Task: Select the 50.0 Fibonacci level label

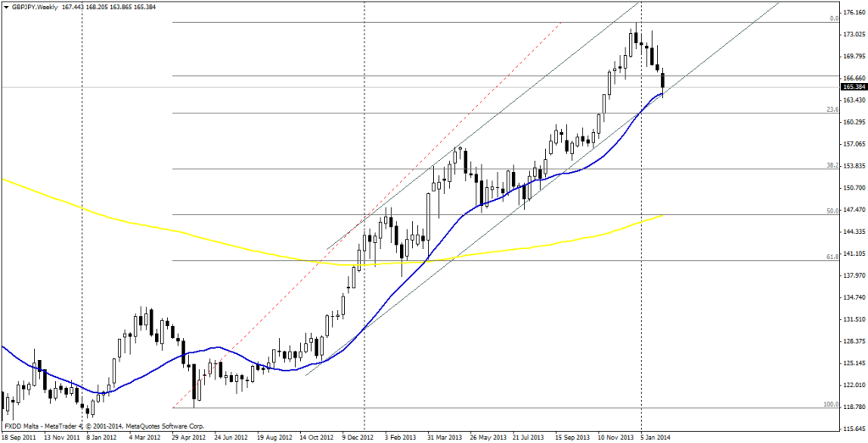Action: point(832,210)
